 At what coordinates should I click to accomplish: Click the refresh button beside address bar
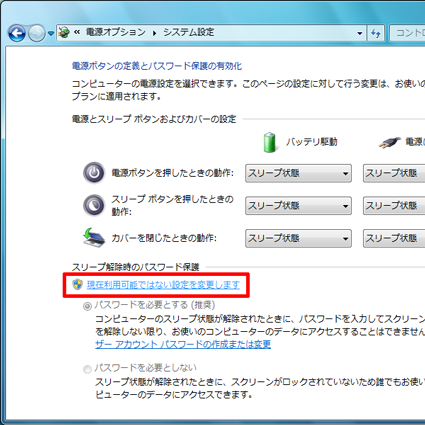[376, 33]
